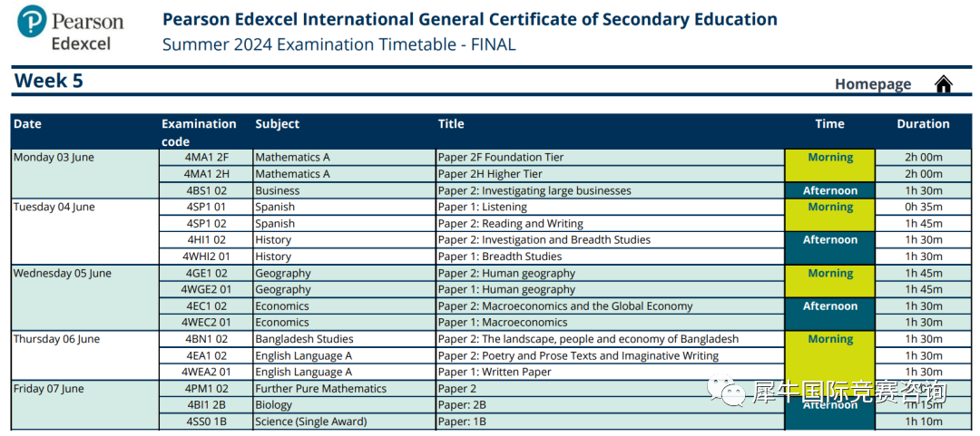Click the home icon beside Homepage
The height and width of the screenshot is (436, 980).
(x=943, y=83)
